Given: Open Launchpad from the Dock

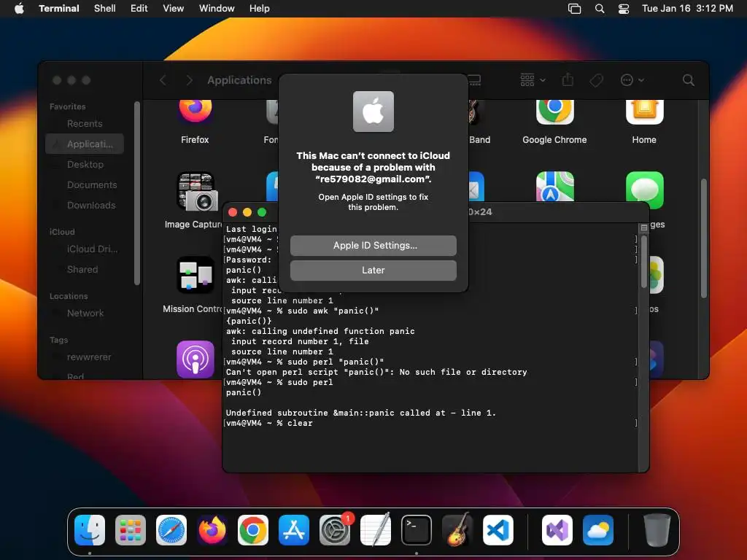Looking at the screenshot, I should 131,530.
